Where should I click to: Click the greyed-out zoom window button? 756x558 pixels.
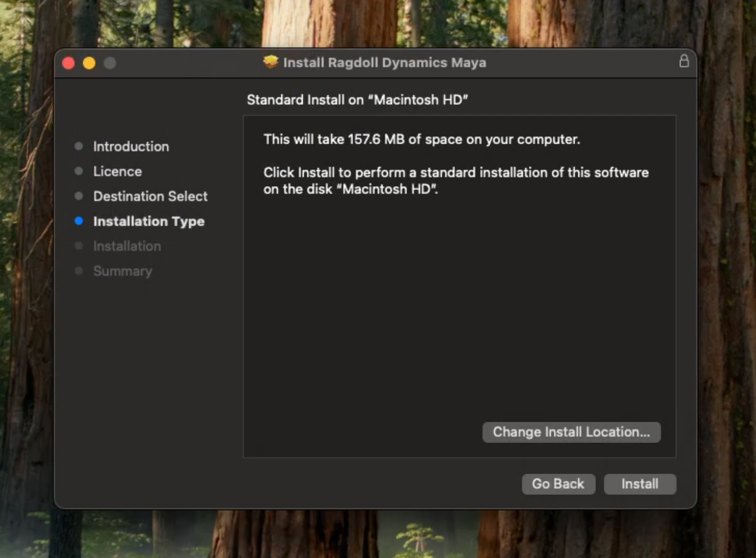110,63
